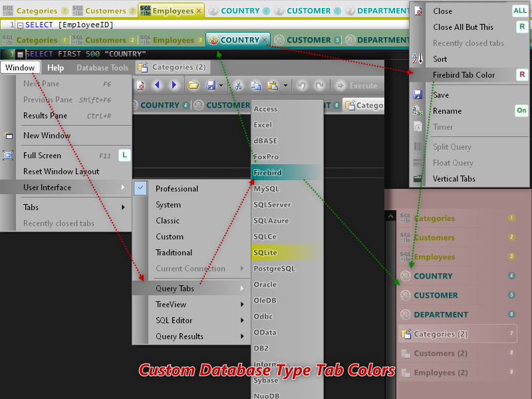Viewport: 532px width, 399px height.
Task: Click the Sort A-Z icon in tab context menu
Action: coord(418,59)
